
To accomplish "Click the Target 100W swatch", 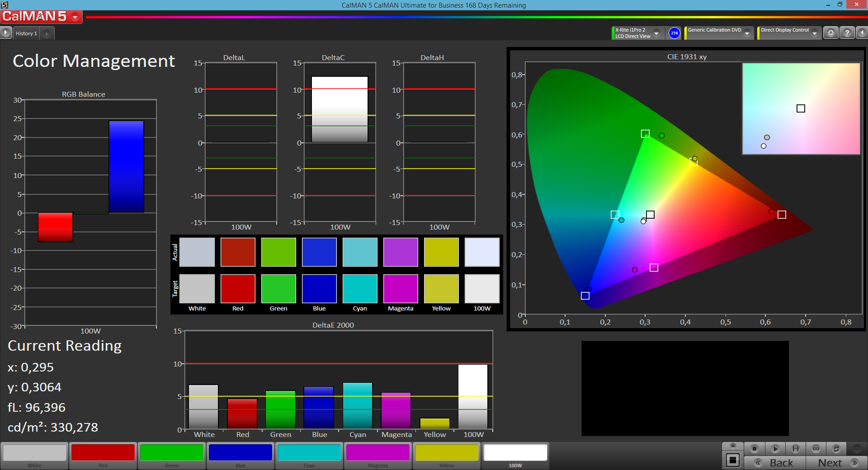I will (482, 289).
